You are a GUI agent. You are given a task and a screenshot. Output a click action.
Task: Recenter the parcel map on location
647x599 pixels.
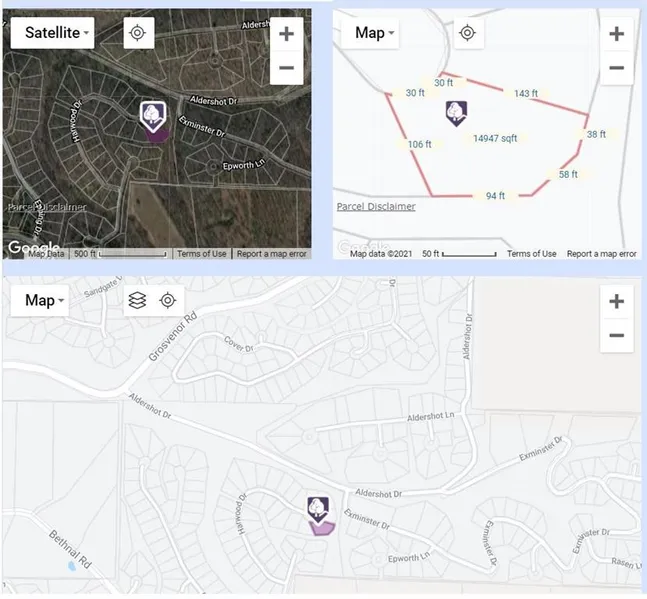466,33
